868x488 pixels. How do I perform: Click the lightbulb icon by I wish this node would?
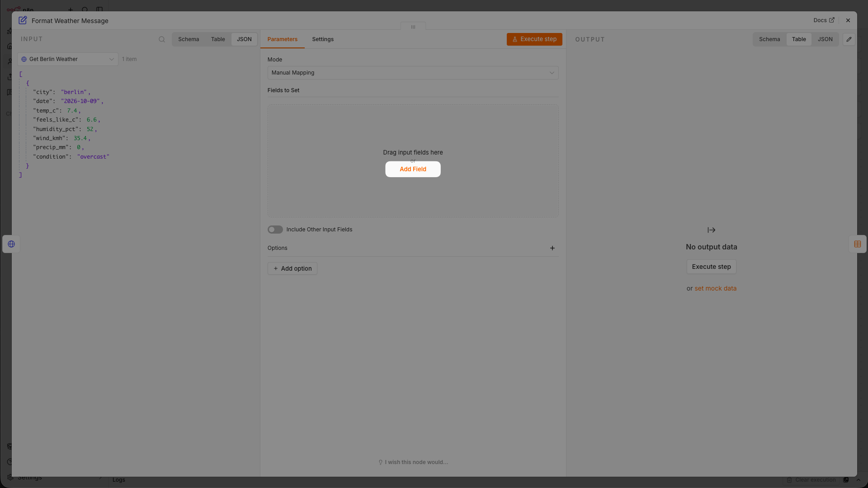(381, 462)
